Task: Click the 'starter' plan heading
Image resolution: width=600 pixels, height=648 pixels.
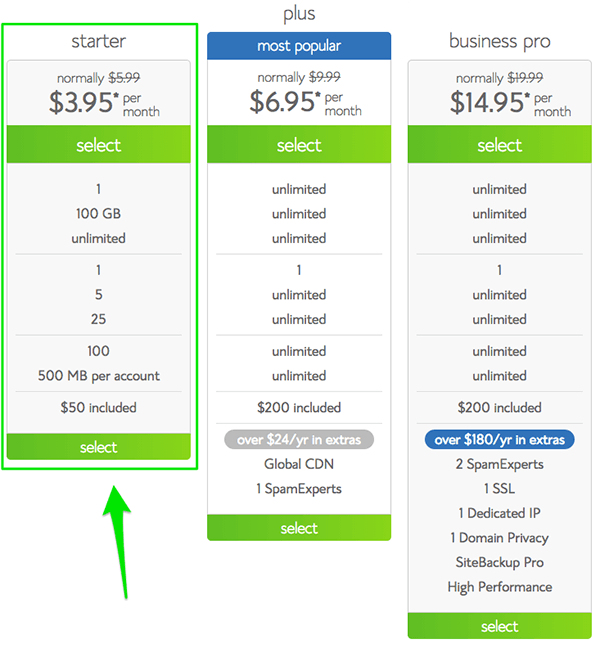Action: [98, 41]
